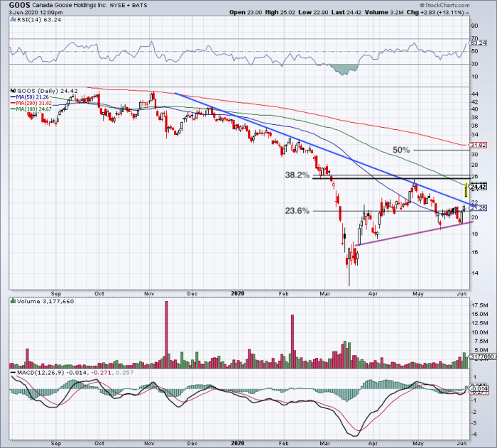Viewport: 497px width, 448px height.
Task: Click the Mar label on time axis
Action: pos(325,291)
